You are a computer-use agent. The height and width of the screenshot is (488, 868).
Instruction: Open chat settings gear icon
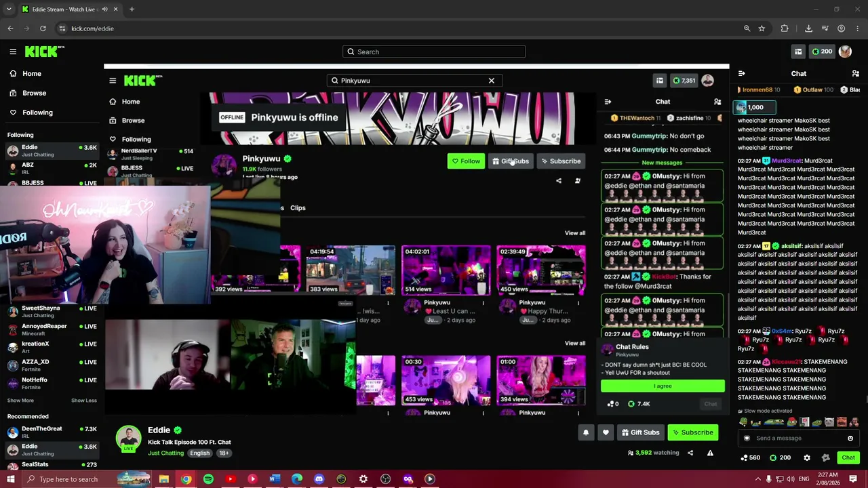[x=807, y=457]
